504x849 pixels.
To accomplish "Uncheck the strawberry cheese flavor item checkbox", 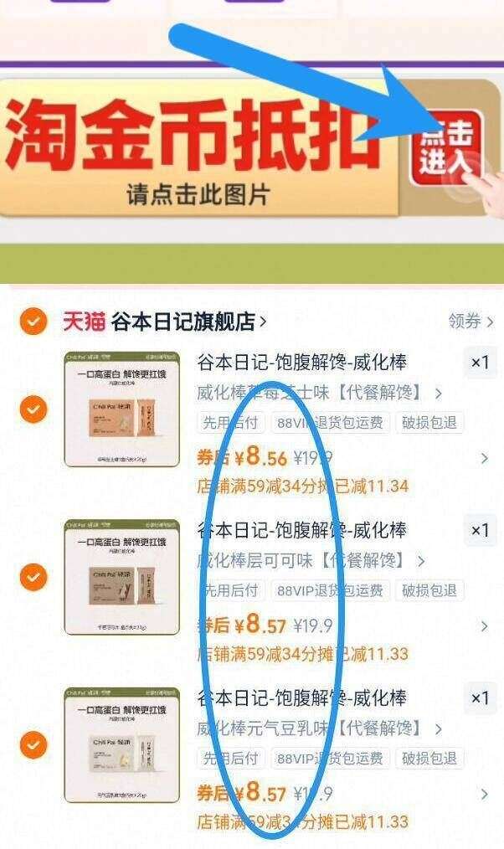I will (33, 409).
